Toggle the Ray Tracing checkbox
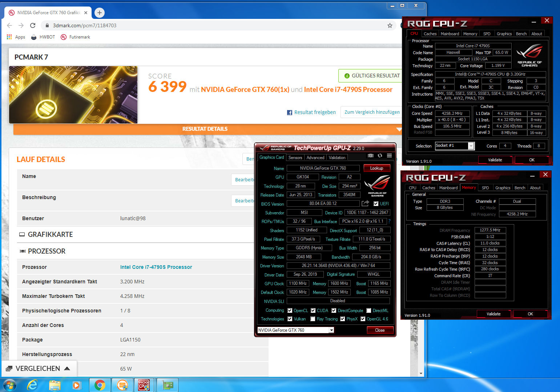 coord(313,319)
